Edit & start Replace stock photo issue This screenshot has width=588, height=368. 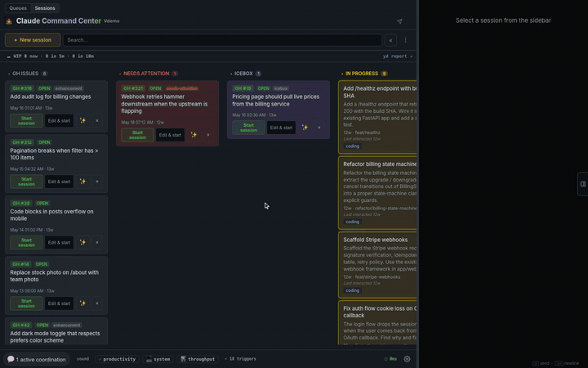click(x=59, y=303)
